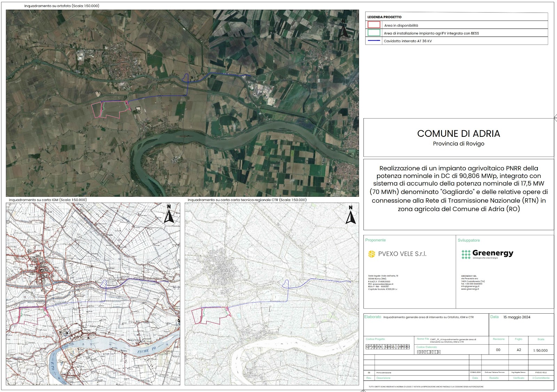Click the sheet size 'A2' value
Image resolution: width=557 pixels, height=392 pixels.
[x=519, y=350]
